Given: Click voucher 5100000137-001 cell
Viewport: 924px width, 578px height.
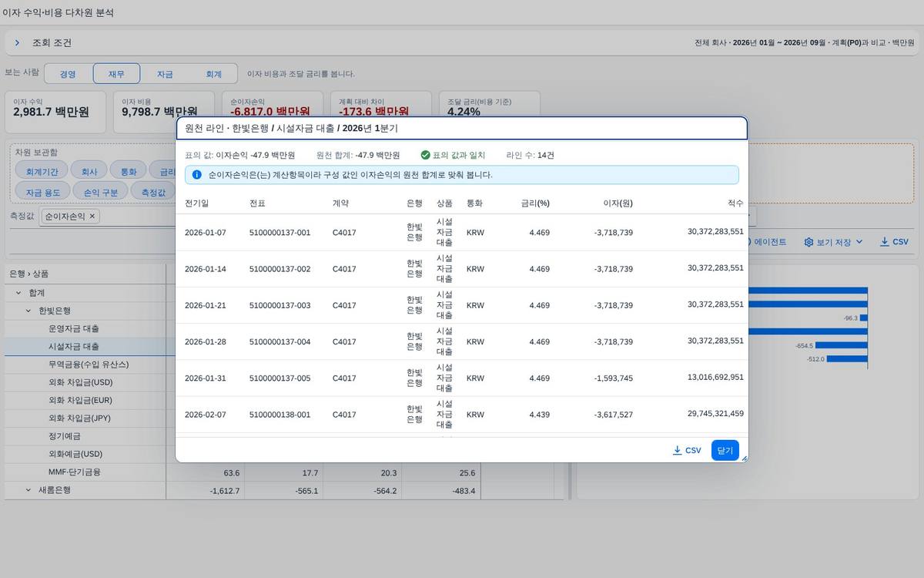Looking at the screenshot, I should click(x=280, y=233).
